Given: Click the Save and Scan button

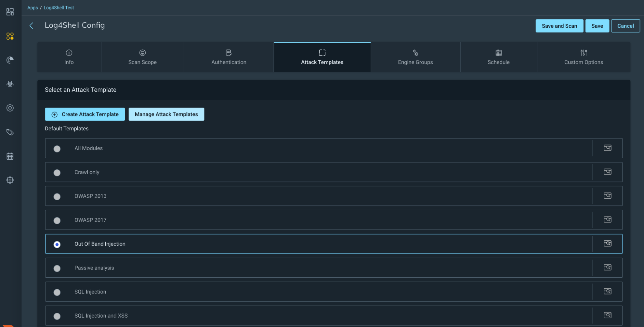Looking at the screenshot, I should [559, 26].
